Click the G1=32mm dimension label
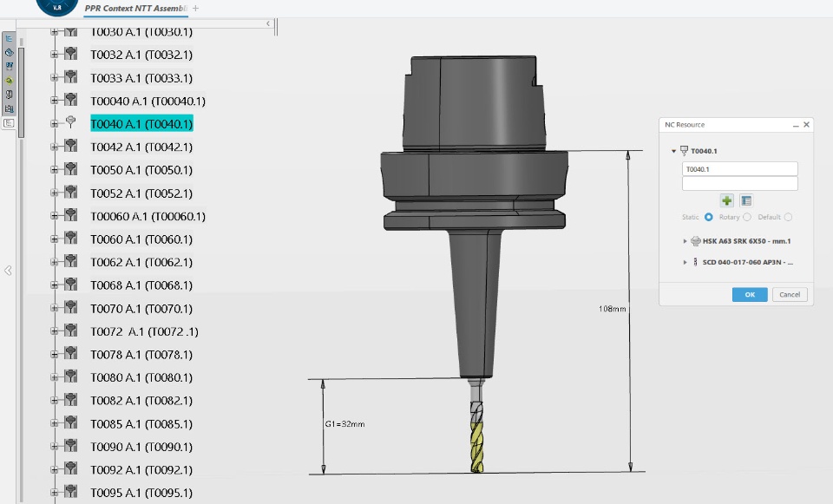The width and height of the screenshot is (833, 504). 344,424
